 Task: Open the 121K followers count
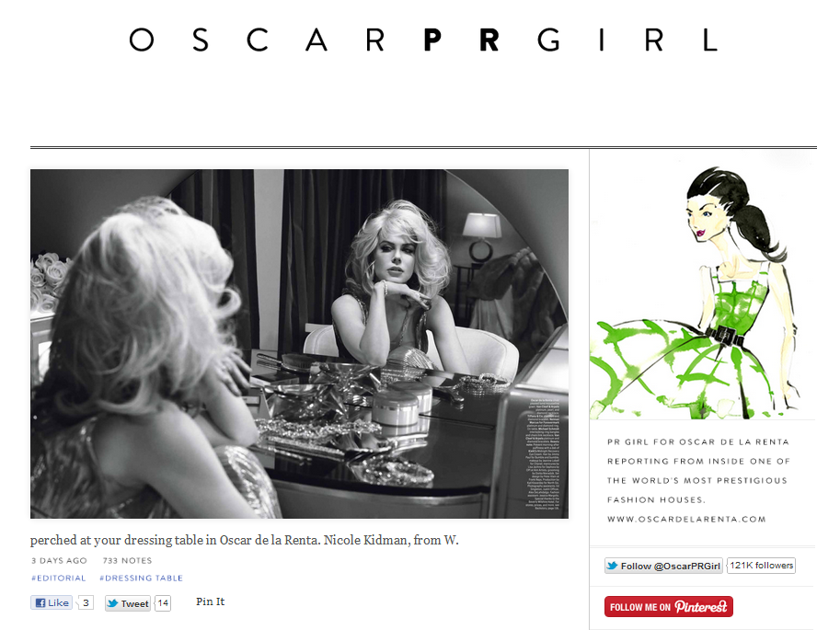[761, 566]
